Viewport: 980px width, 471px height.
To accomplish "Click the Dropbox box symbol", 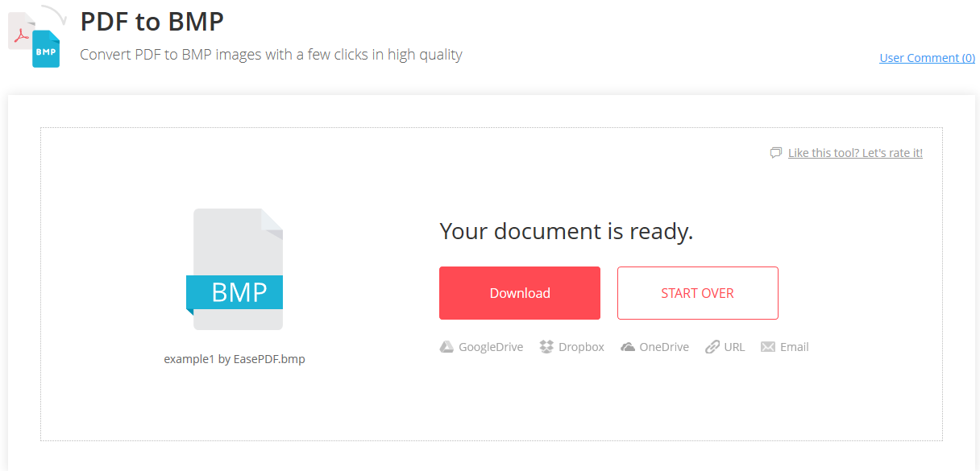I will point(546,346).
